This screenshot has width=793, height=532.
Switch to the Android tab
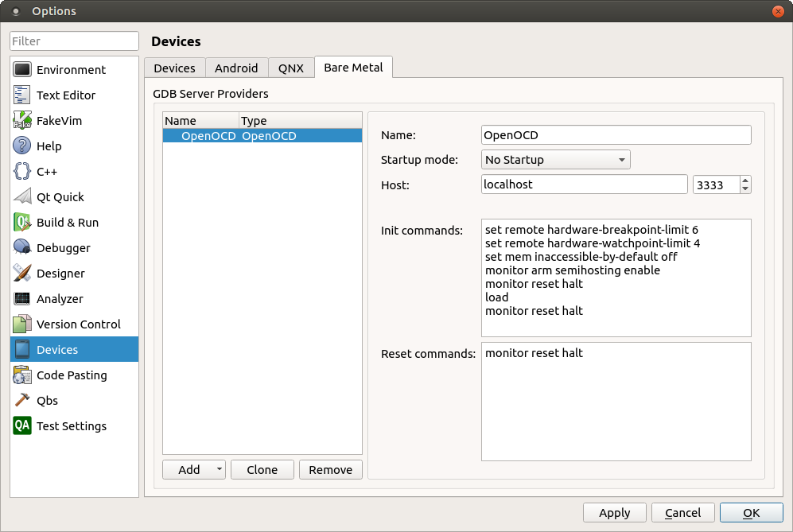236,68
